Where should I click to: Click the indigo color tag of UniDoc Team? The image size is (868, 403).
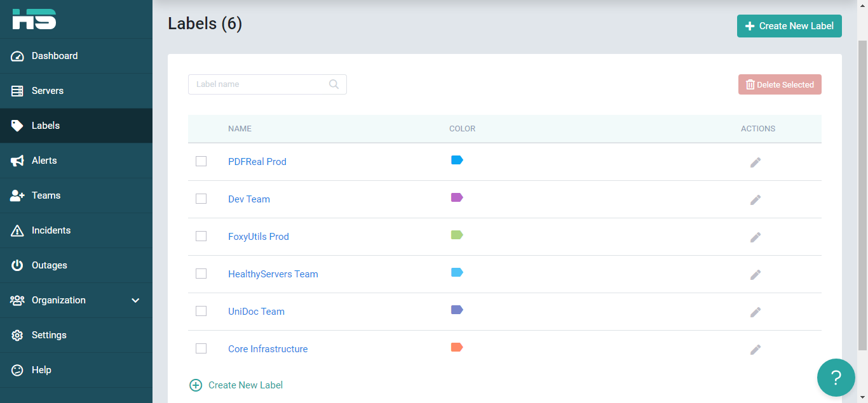click(x=457, y=310)
